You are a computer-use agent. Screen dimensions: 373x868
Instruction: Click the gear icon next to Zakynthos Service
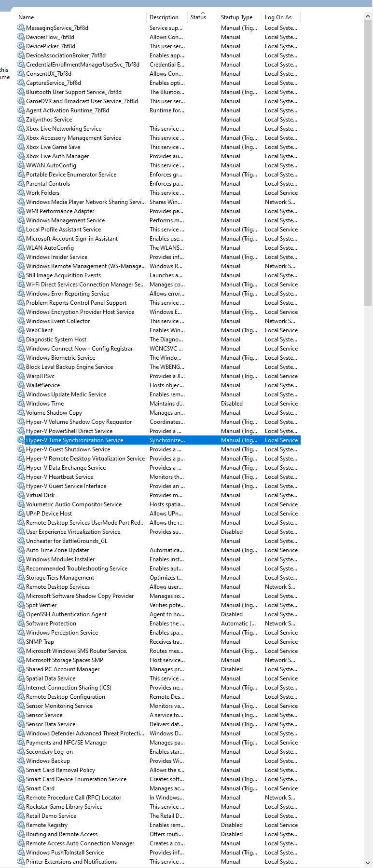[21, 120]
